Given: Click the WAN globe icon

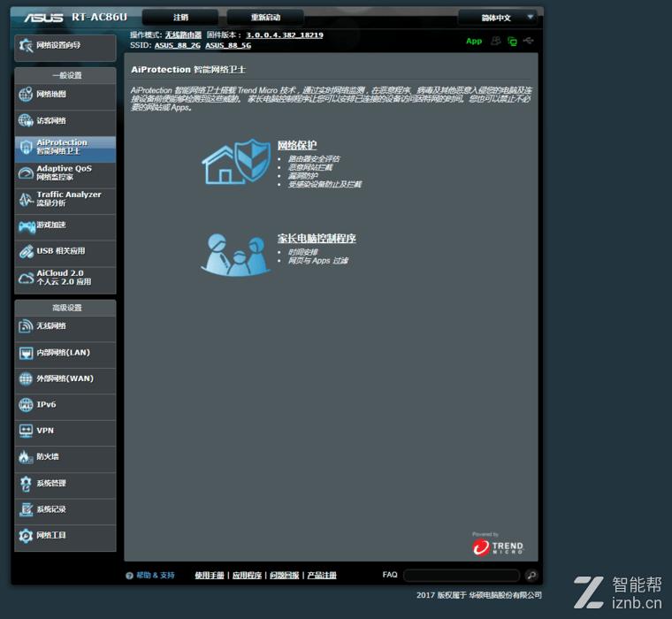Looking at the screenshot, I should pyautogui.click(x=26, y=379).
